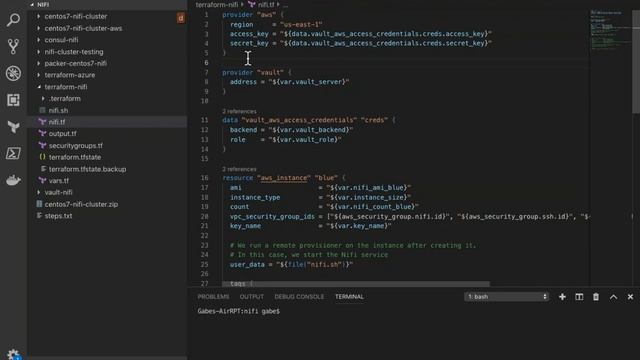
Task: Click the nifi.tf Terraform file icon
Action: tap(42, 122)
